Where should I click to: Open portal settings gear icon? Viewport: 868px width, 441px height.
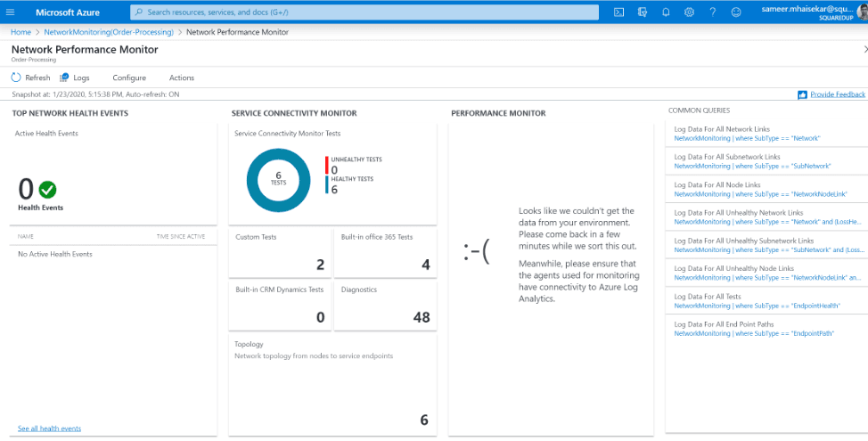(x=689, y=12)
